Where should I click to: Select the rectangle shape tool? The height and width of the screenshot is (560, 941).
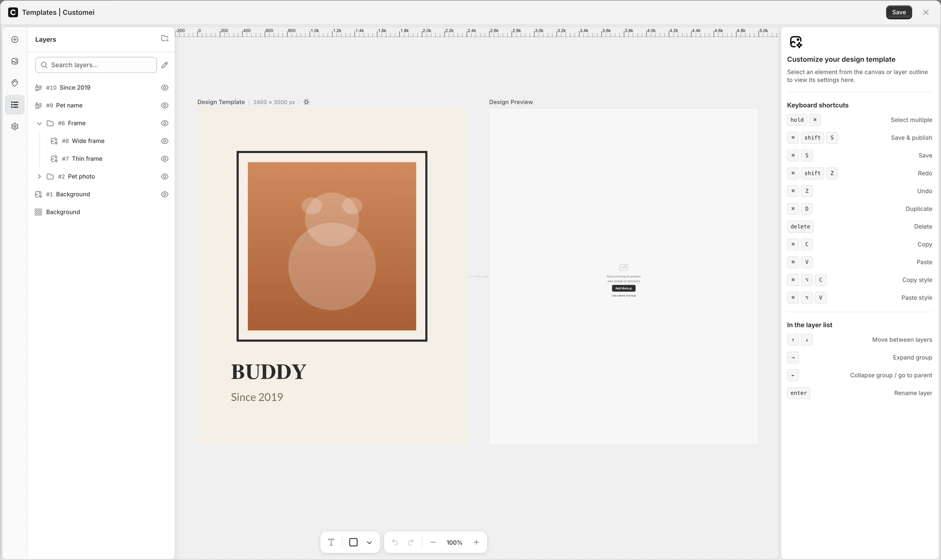click(x=353, y=542)
